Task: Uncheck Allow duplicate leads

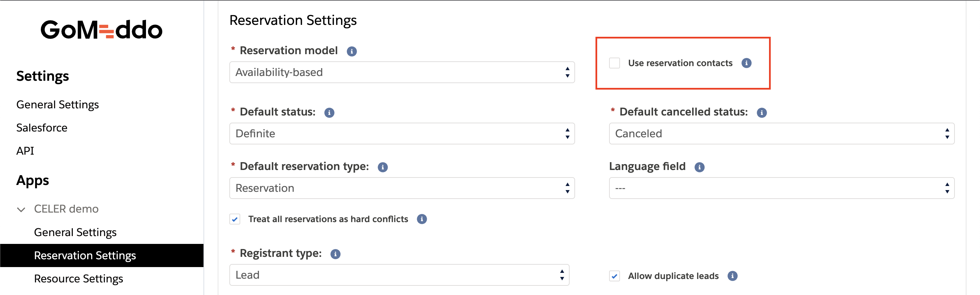Action: coord(615,276)
